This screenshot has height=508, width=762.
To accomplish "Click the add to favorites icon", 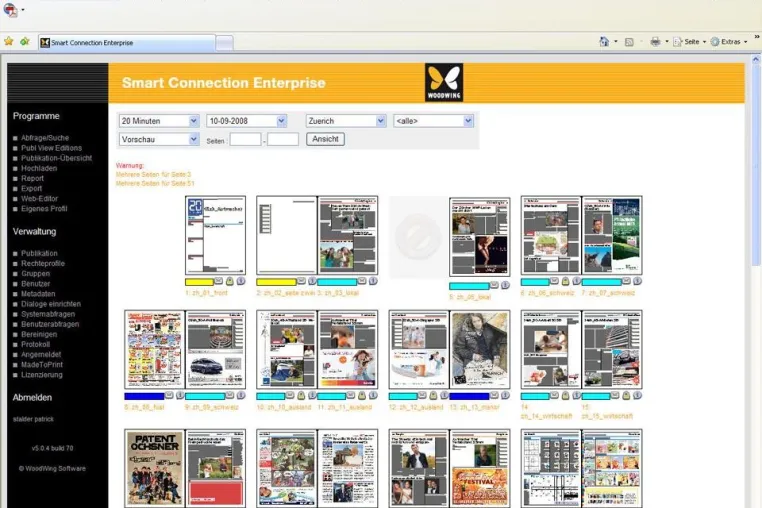I will pos(25,42).
